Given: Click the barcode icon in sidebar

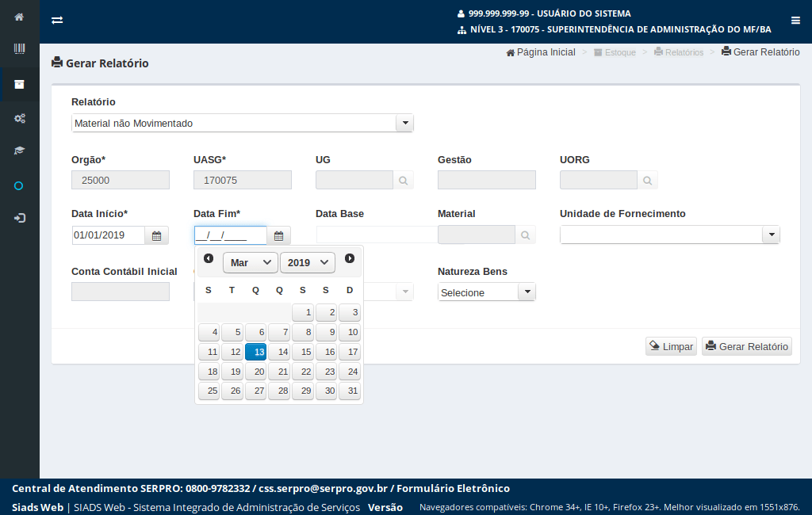Looking at the screenshot, I should pos(19,48).
